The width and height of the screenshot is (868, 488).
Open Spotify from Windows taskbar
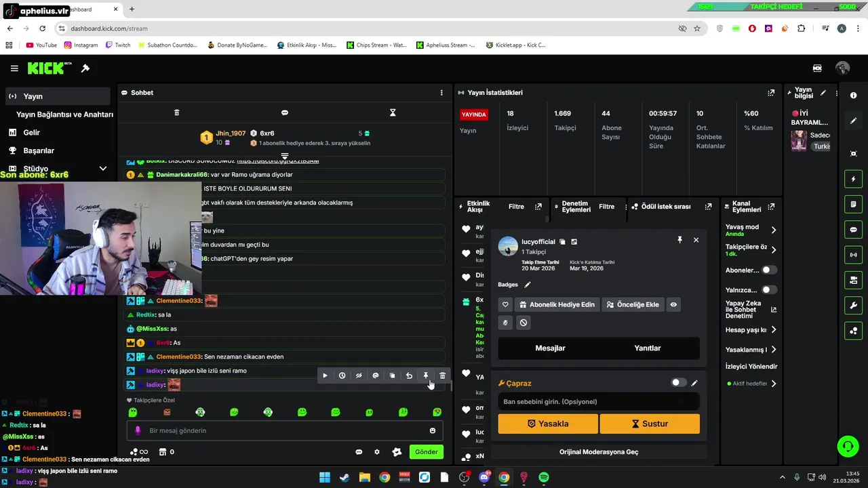(544, 477)
